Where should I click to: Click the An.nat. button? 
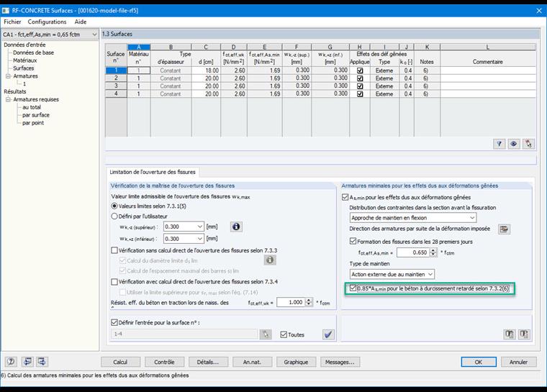click(252, 362)
